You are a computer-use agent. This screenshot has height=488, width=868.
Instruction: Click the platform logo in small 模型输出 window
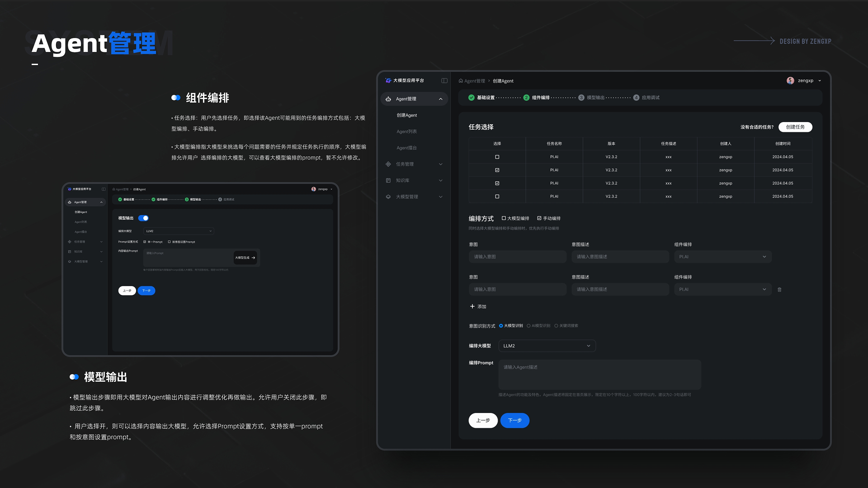[69, 189]
